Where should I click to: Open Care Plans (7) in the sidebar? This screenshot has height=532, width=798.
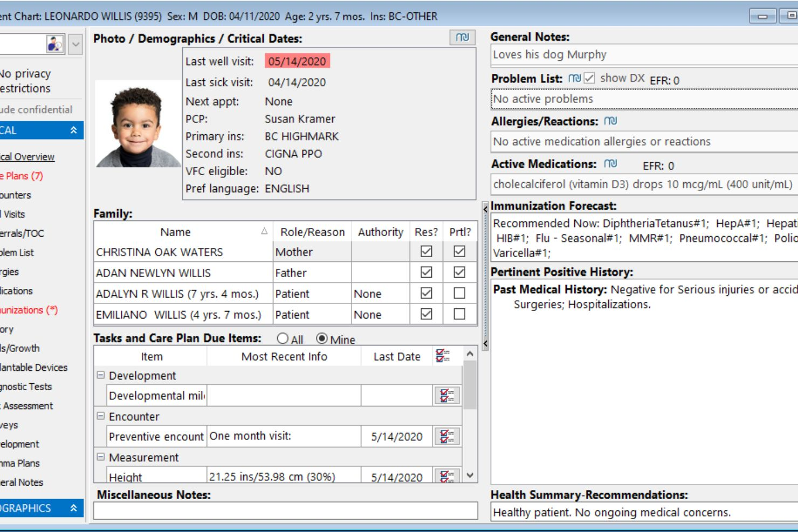point(22,176)
